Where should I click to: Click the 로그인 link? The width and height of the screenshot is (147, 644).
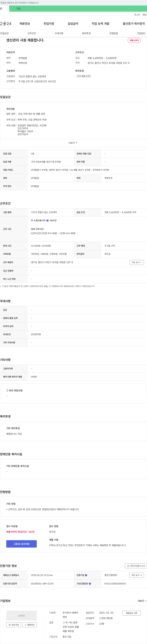137,15
